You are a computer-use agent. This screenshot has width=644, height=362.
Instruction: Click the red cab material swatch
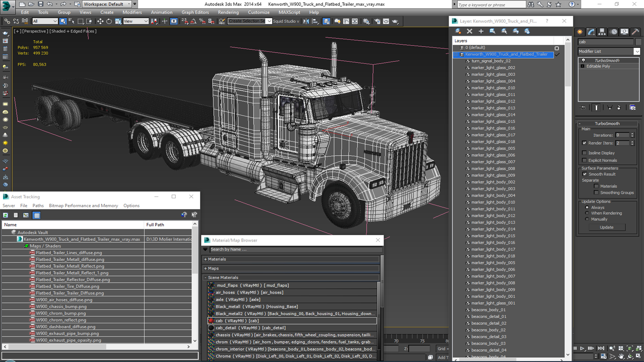tap(211, 321)
